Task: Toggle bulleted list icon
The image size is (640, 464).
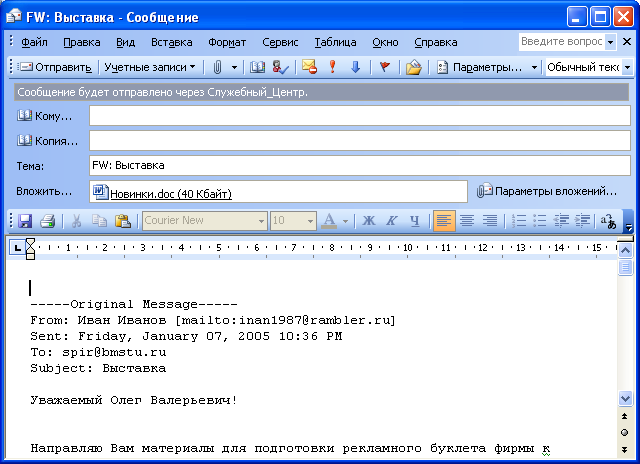Action: [540, 221]
